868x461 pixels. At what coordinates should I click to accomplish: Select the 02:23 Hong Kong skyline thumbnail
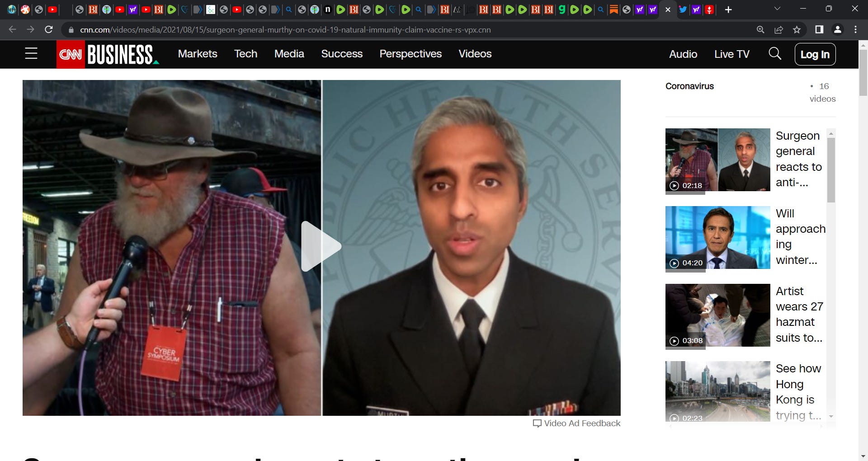(717, 391)
